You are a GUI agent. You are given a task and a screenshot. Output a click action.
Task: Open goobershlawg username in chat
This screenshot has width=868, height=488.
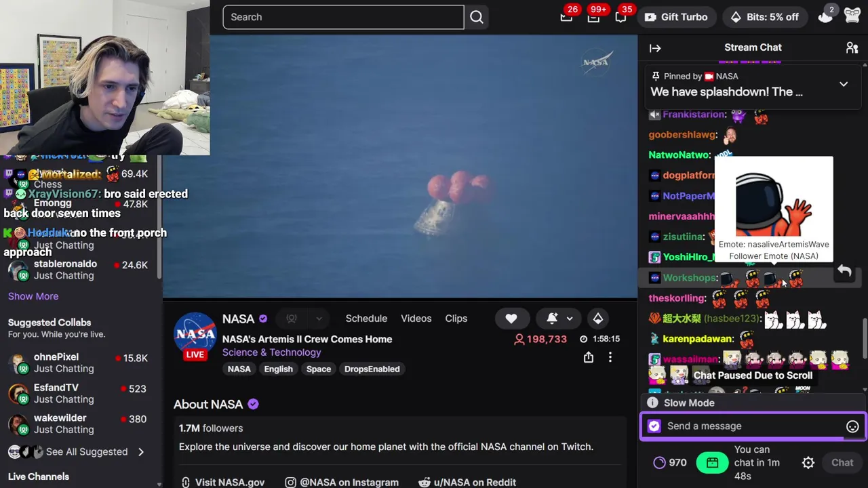[x=682, y=135]
